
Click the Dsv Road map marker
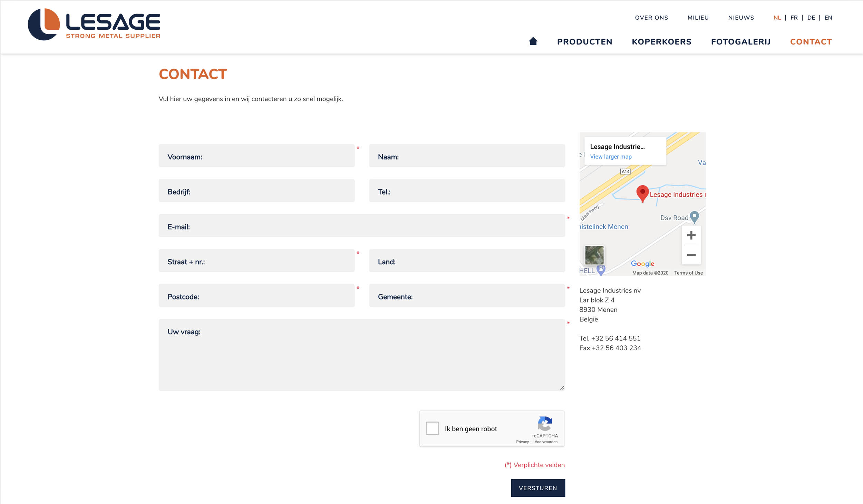(694, 217)
